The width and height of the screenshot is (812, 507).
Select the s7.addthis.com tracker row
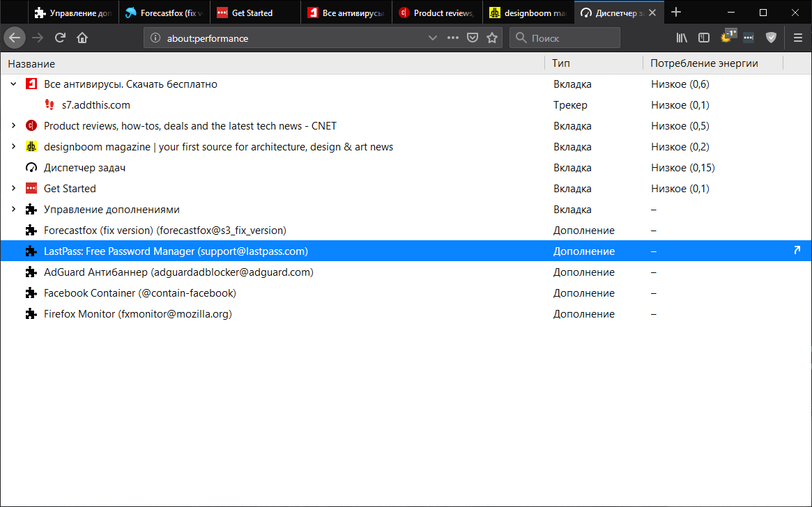(406, 105)
